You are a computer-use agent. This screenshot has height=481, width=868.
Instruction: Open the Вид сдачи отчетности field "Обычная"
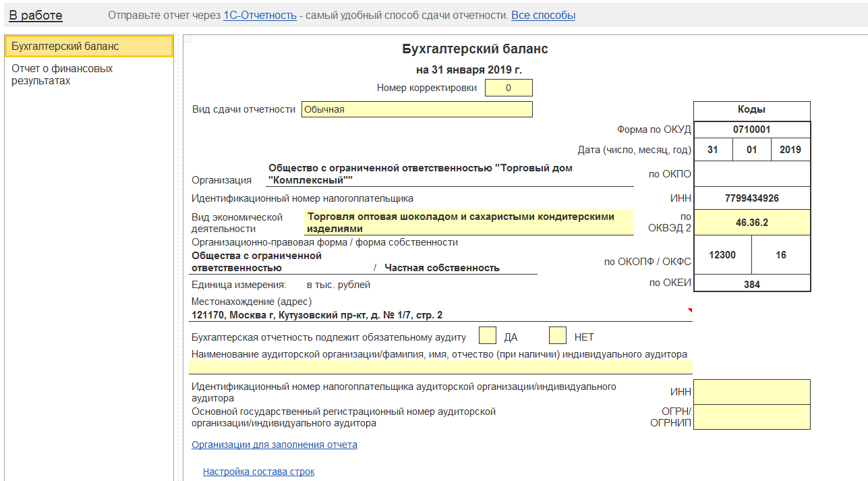click(x=417, y=109)
